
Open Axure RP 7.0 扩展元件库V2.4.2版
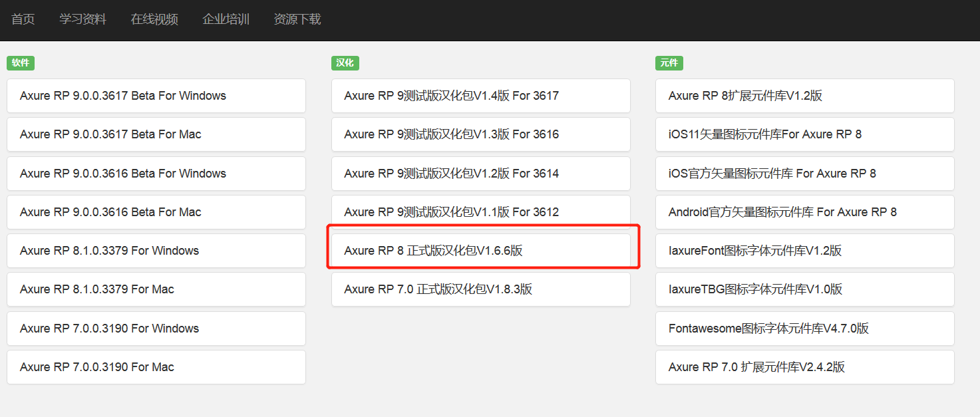805,367
